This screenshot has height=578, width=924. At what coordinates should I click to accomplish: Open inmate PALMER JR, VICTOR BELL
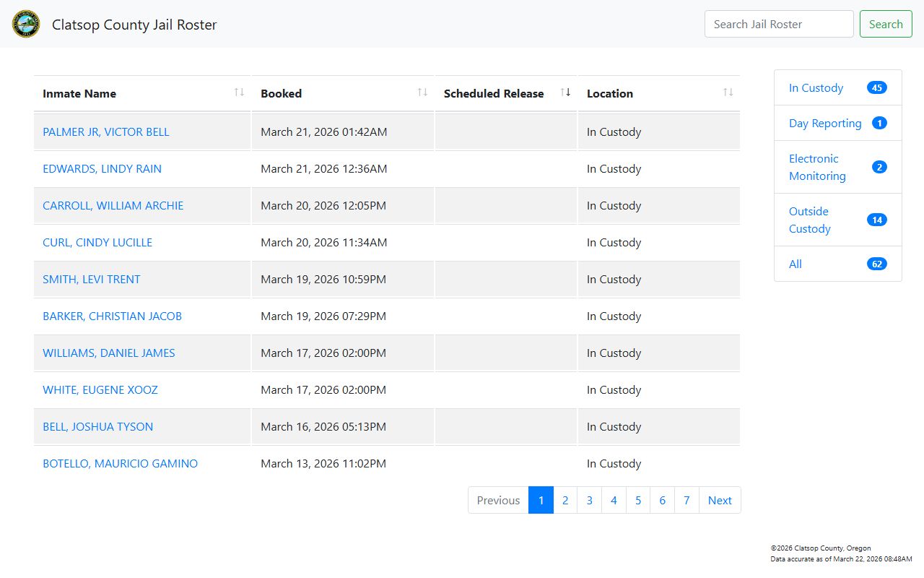coord(106,132)
